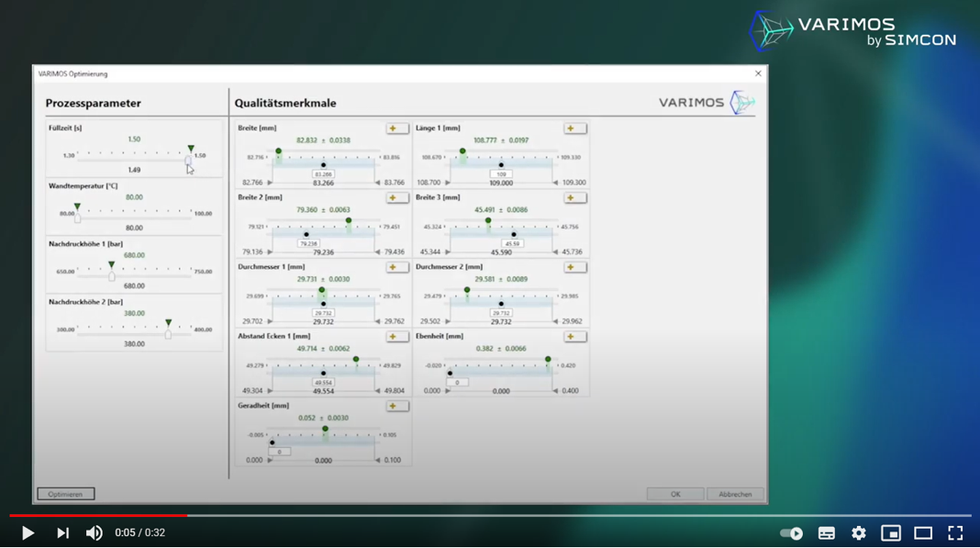980x548 pixels.
Task: Click the Wandtemperatur slider handle
Action: click(77, 218)
